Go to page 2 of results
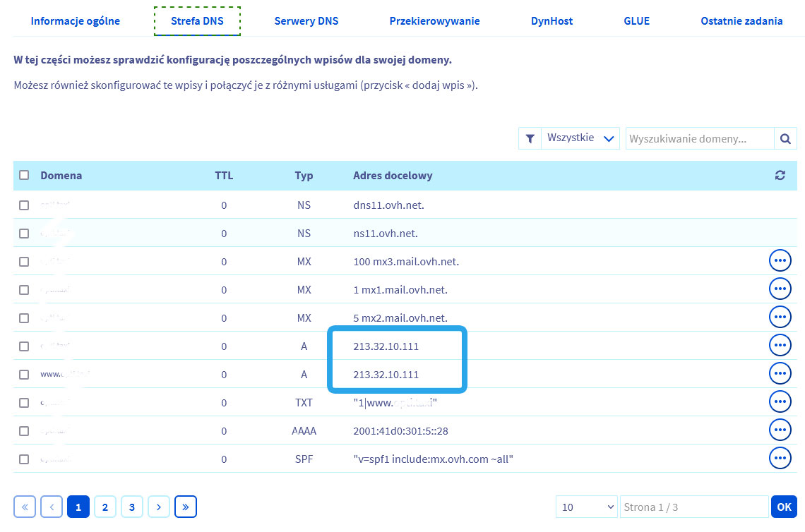Viewport: 805px width, 532px height. click(x=105, y=506)
